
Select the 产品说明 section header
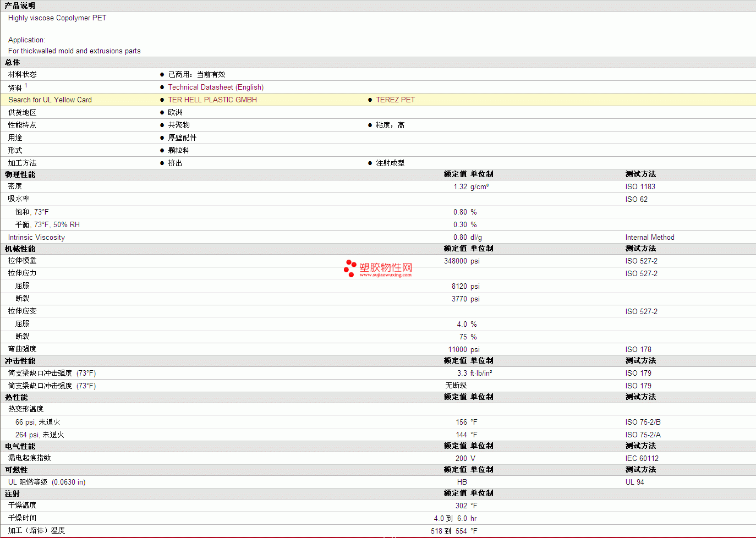pyautogui.click(x=20, y=6)
